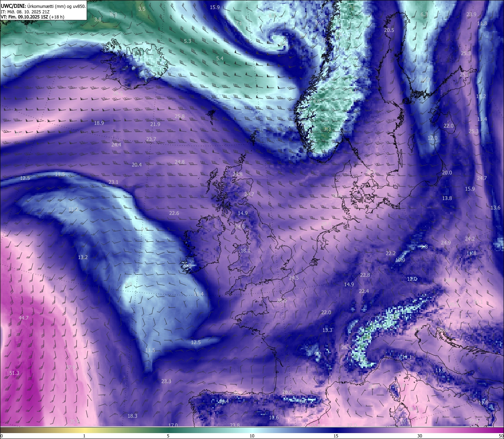The width and height of the screenshot is (504, 439).
Task: Click the 13.3 value over France
Action: tap(327, 330)
